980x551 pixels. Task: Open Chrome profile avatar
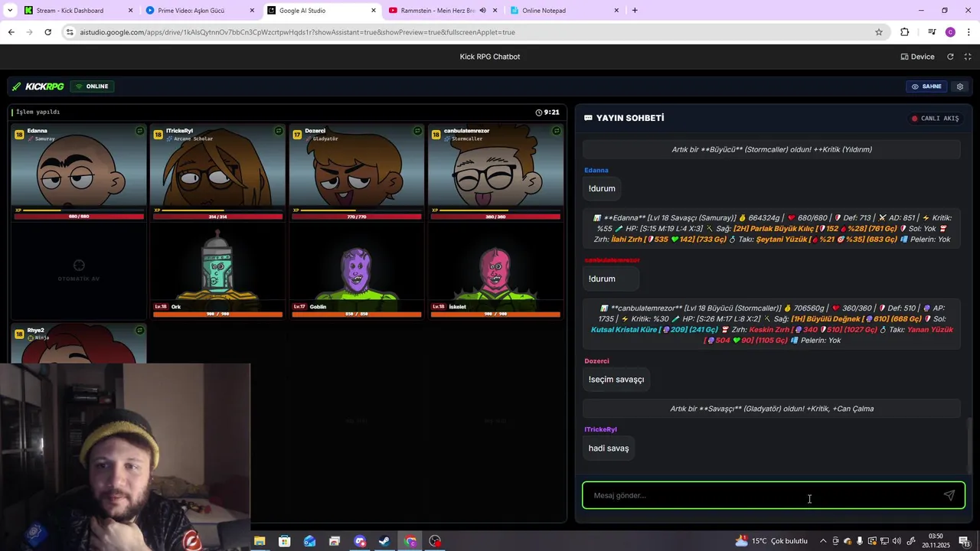[950, 32]
